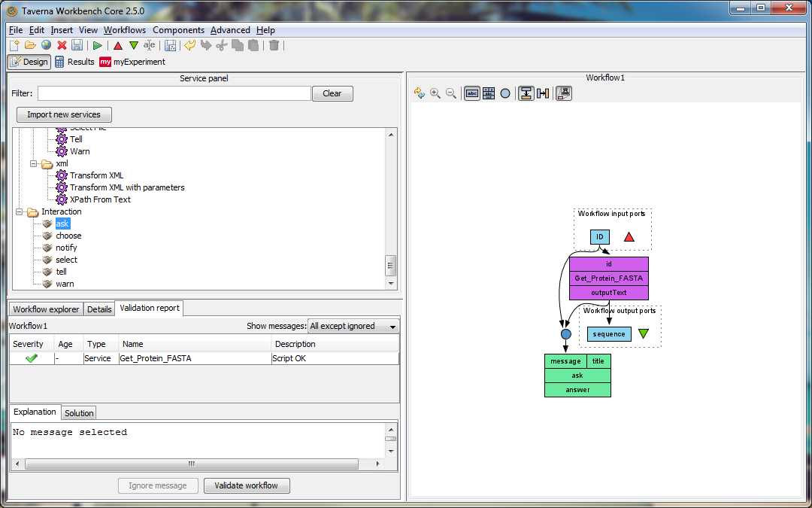Click the Clear filter button
This screenshot has height=508, width=812.
(x=332, y=93)
